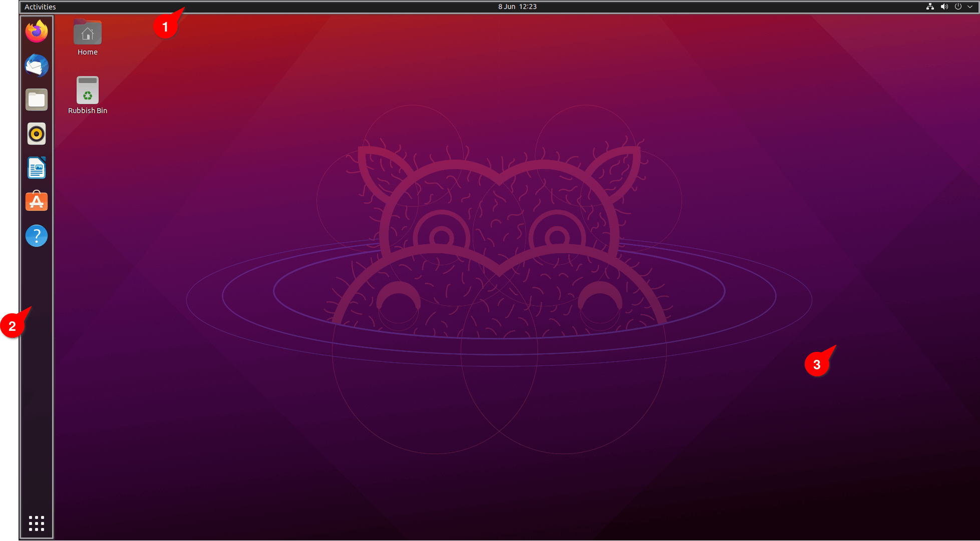The height and width of the screenshot is (541, 980).
Task: Toggle system tray overflow area
Action: [x=970, y=7]
